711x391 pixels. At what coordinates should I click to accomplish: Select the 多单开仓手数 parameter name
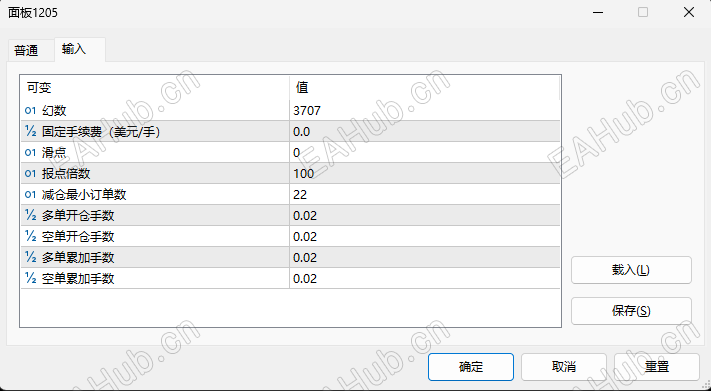pyautogui.click(x=78, y=215)
